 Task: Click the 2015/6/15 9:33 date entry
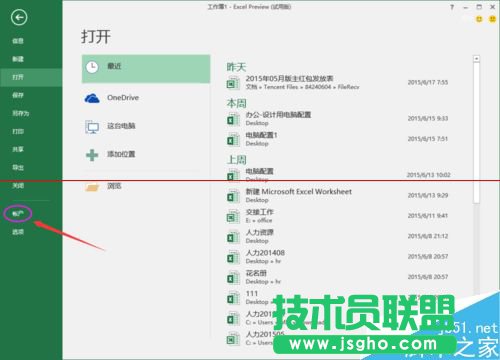tap(428, 118)
